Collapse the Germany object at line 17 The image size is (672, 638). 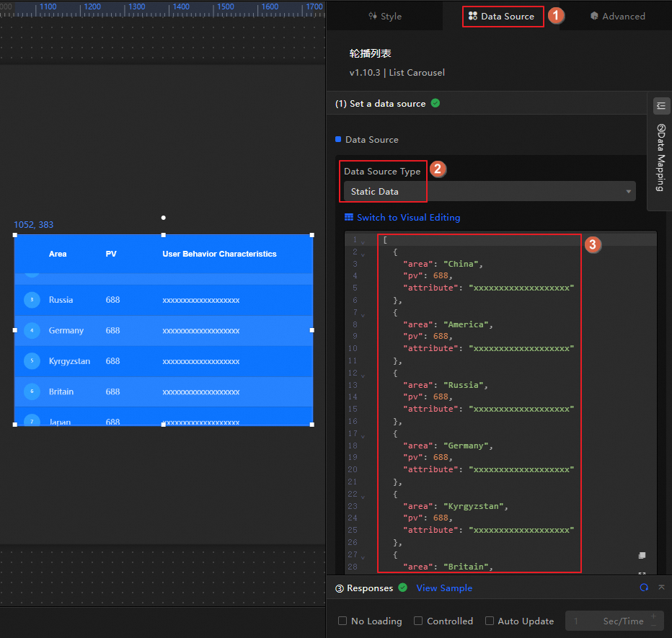pos(363,436)
